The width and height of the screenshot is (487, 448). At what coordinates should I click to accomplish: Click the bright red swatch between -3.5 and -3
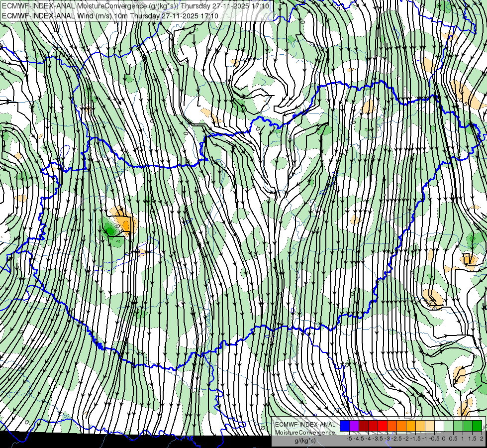[383, 426]
